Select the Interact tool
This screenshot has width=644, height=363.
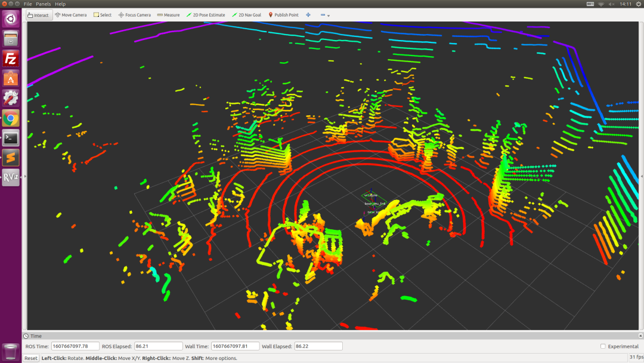[38, 15]
